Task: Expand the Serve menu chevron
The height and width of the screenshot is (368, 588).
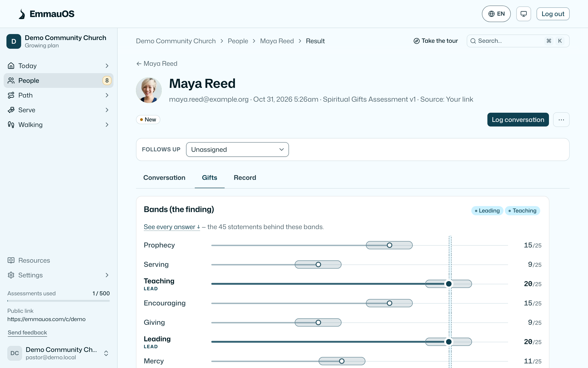Action: (x=107, y=110)
